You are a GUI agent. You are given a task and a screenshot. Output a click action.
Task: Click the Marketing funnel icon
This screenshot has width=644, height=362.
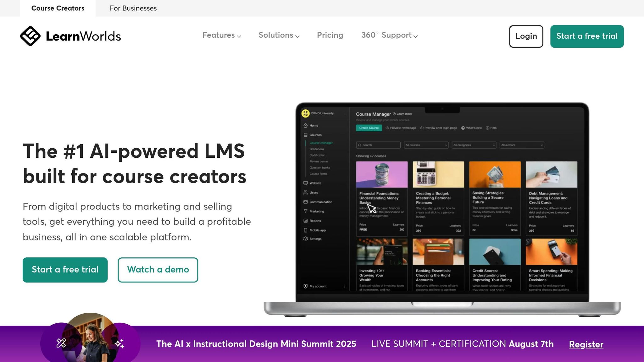click(305, 211)
